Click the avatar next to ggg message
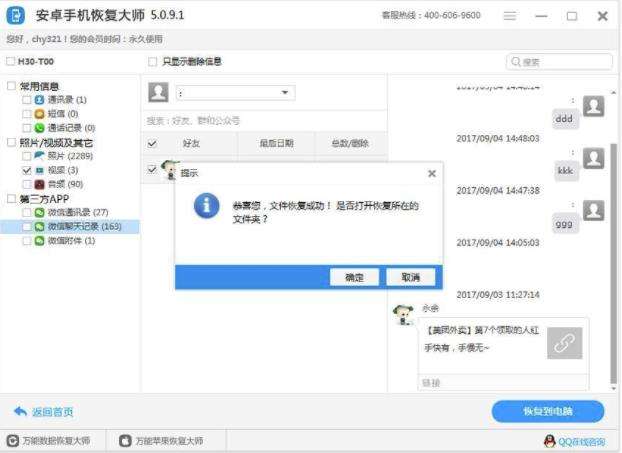622x453 pixels. [x=593, y=210]
